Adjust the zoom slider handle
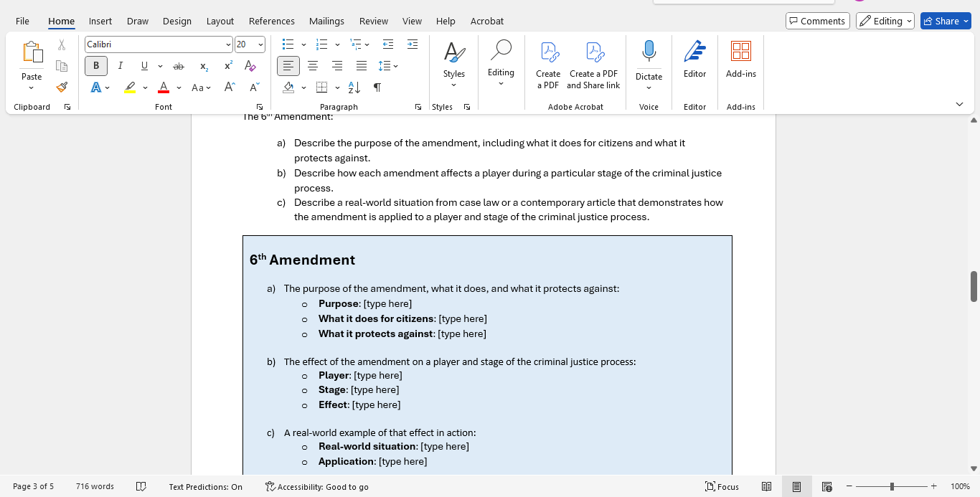Screen dimensions: 980x497 (892, 486)
